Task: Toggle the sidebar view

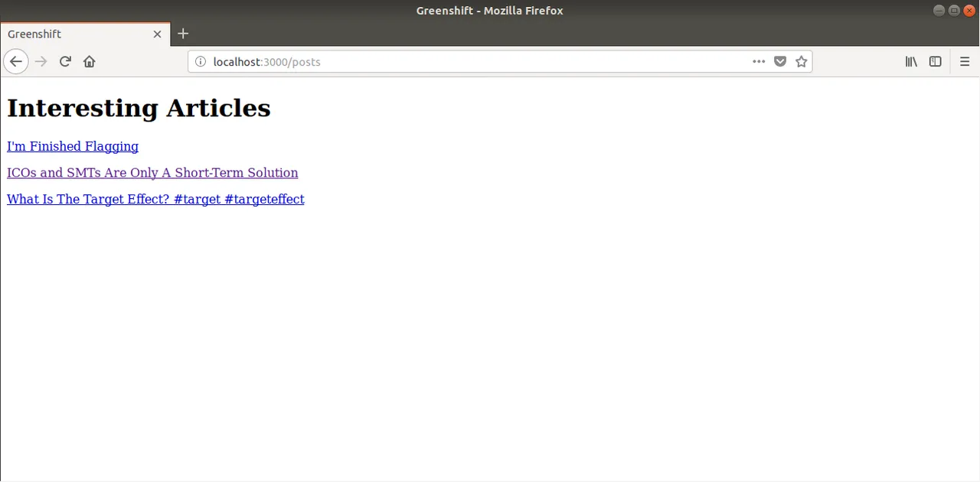Action: tap(935, 61)
